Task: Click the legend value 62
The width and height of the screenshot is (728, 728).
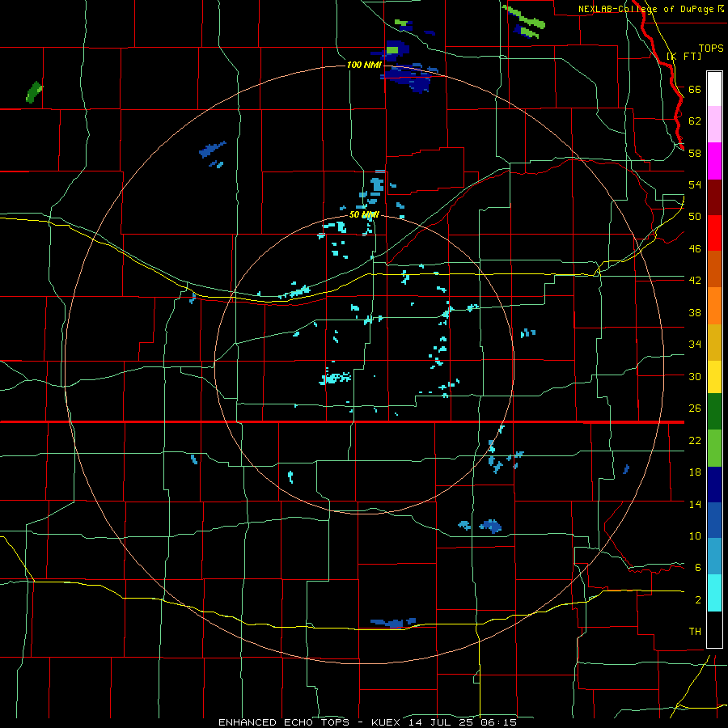Action: click(695, 121)
